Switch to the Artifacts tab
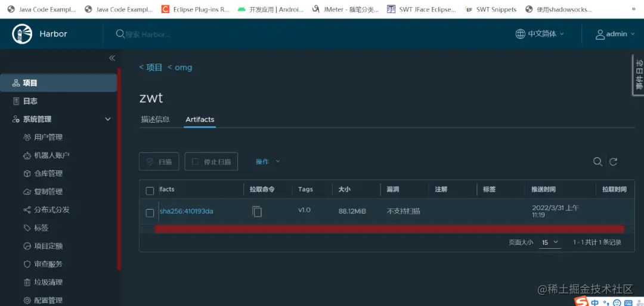The image size is (644, 306). click(x=200, y=120)
